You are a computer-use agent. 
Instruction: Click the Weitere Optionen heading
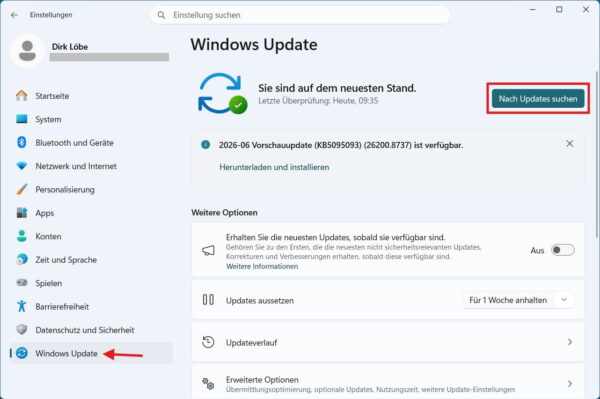224,213
